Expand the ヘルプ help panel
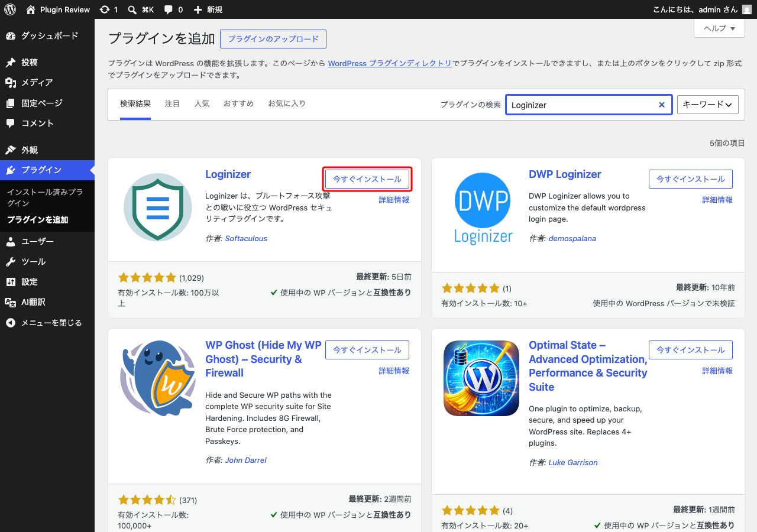Screen dimensions: 757x532 tap(719, 28)
